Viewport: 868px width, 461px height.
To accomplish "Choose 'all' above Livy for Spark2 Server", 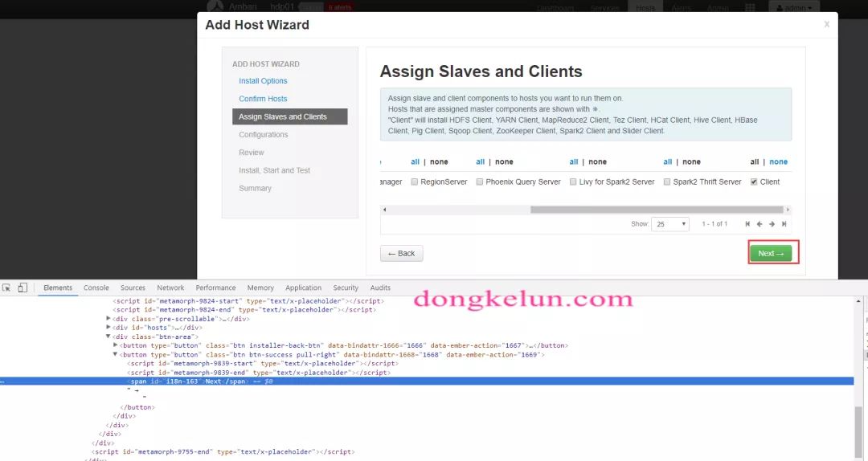I will (x=574, y=161).
